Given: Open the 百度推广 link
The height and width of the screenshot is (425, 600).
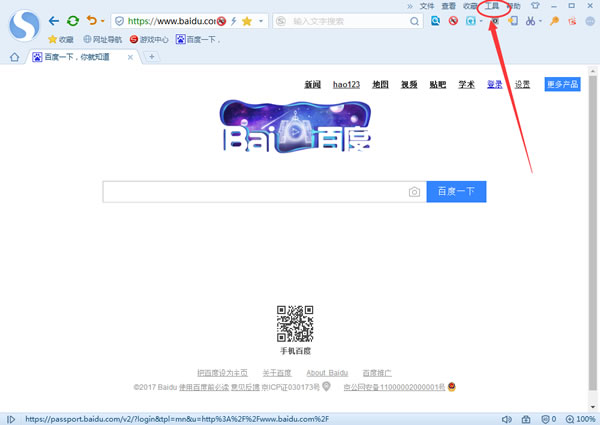Looking at the screenshot, I should (x=377, y=373).
